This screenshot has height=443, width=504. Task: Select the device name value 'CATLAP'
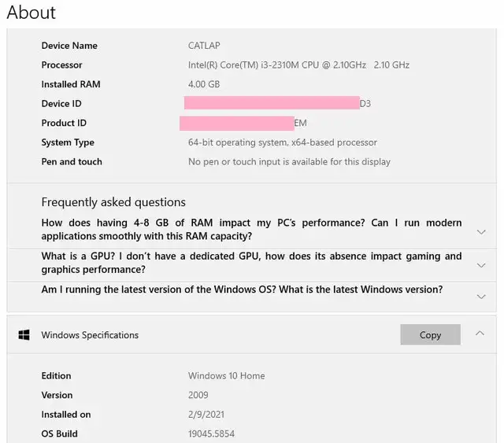point(204,46)
